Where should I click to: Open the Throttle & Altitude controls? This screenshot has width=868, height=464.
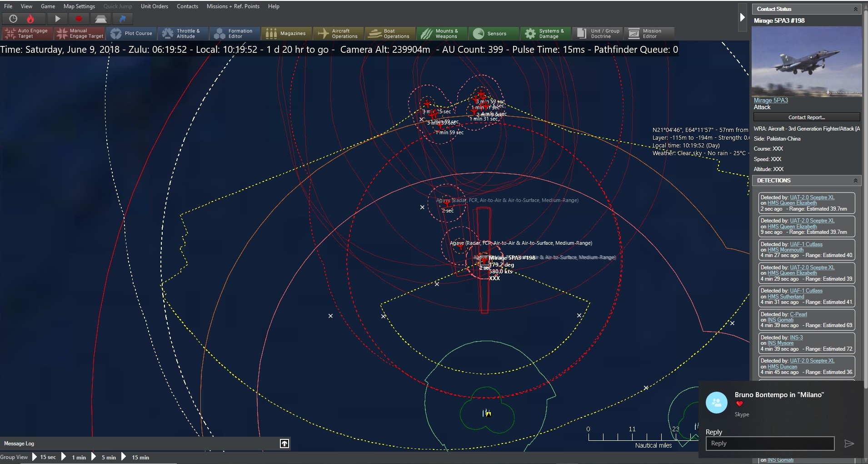point(183,33)
